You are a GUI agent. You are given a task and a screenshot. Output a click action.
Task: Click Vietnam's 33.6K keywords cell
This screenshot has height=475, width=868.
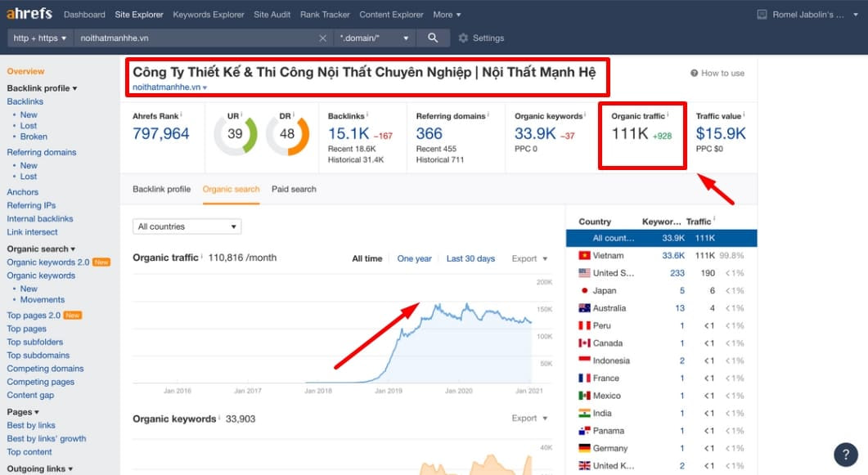[673, 255]
